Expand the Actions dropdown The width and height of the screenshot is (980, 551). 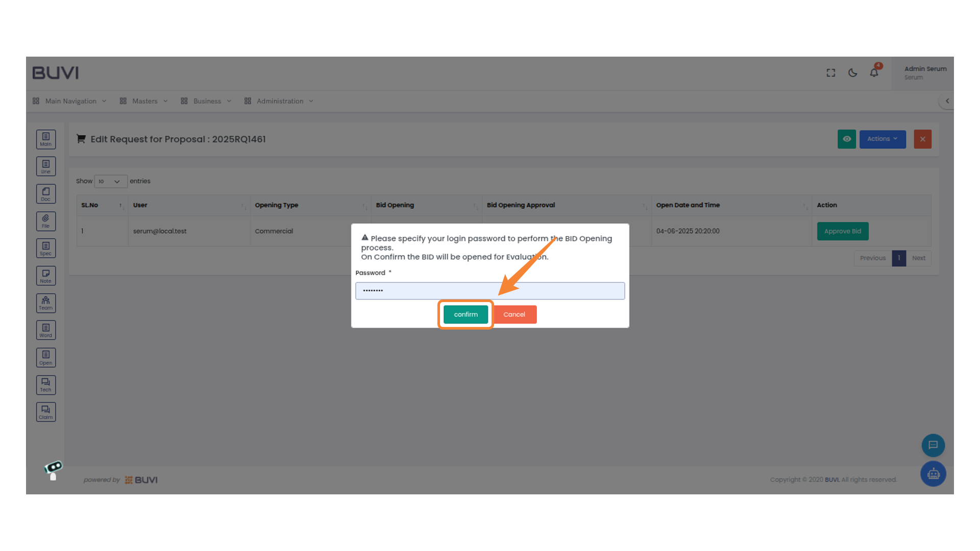click(882, 139)
